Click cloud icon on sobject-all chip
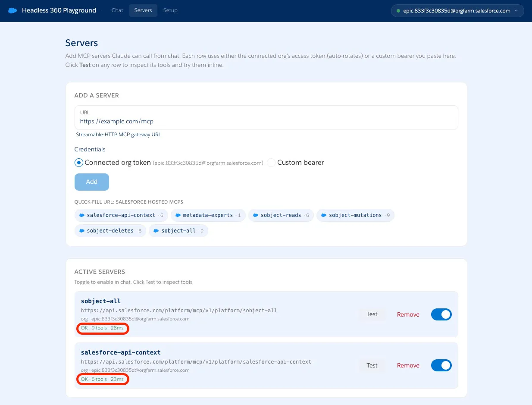The image size is (532, 405). click(156, 231)
